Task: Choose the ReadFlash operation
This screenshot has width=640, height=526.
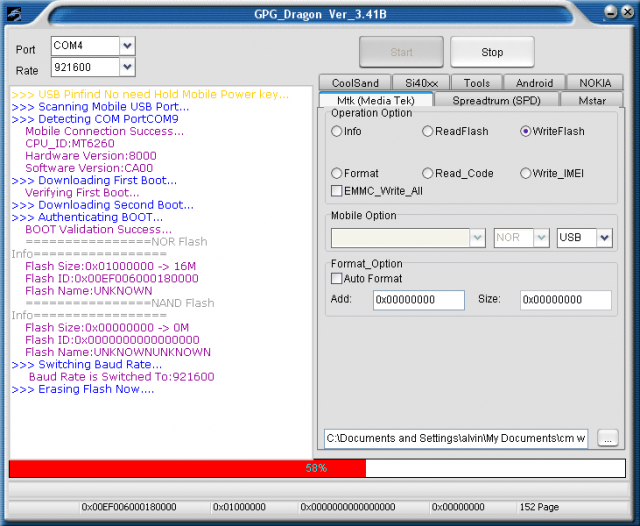Action: tap(428, 131)
